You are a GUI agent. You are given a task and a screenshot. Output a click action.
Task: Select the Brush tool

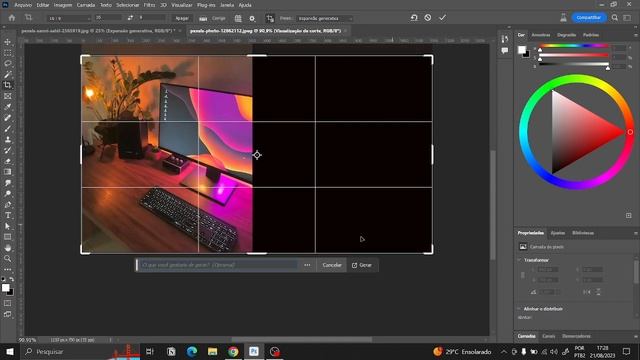pos(8,129)
